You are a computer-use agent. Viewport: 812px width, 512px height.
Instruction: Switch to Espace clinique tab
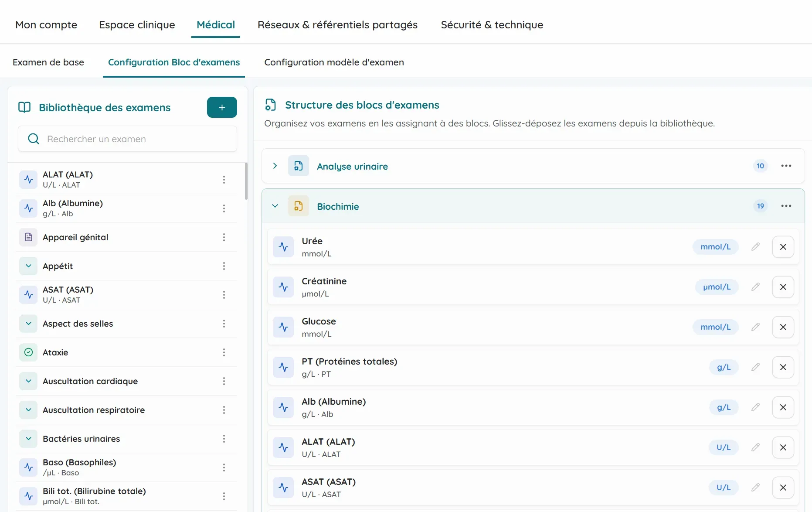[x=137, y=25]
